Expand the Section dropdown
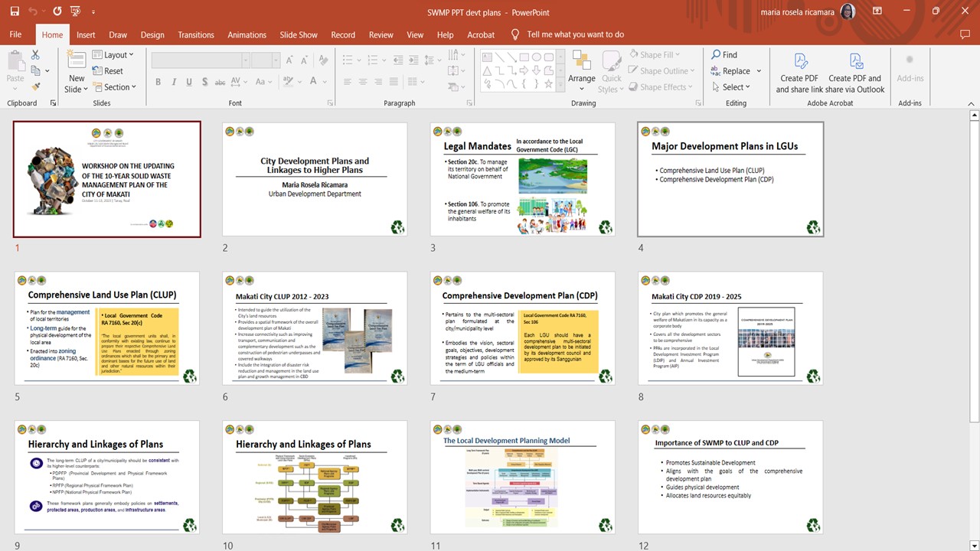 coord(113,87)
